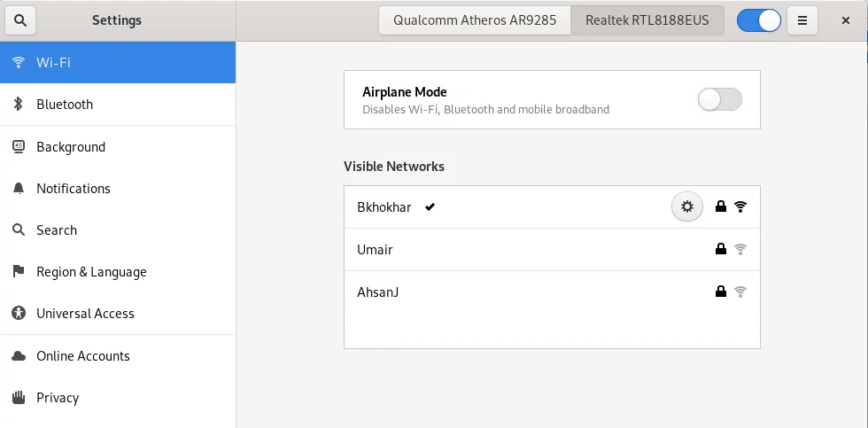Screen dimensions: 868x428
Task: Click the signal strength icon for Umair
Action: pos(740,249)
